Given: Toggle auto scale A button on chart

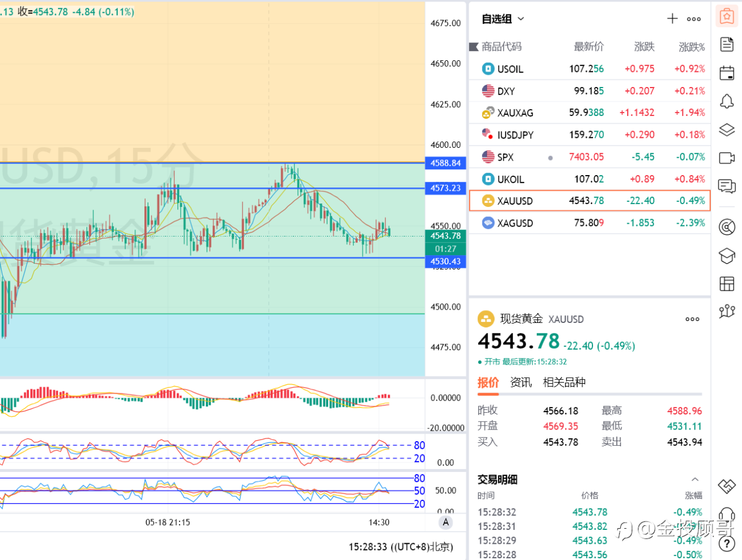Looking at the screenshot, I should [446, 522].
